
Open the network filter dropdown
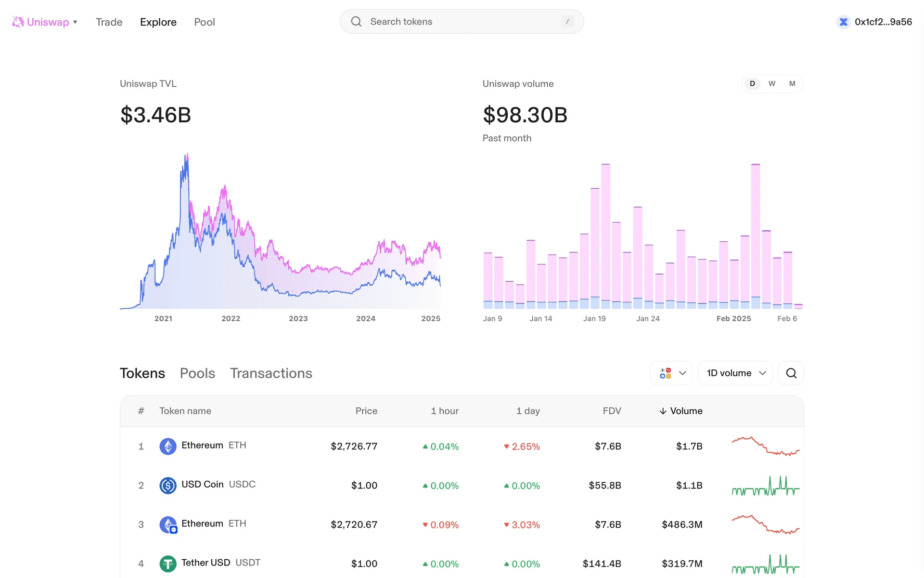tap(672, 373)
